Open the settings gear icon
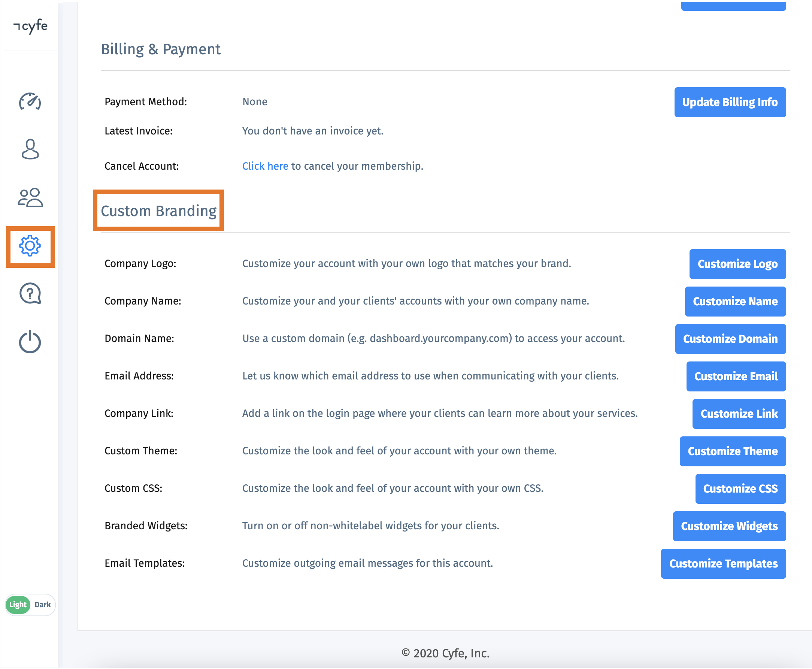 [x=30, y=246]
